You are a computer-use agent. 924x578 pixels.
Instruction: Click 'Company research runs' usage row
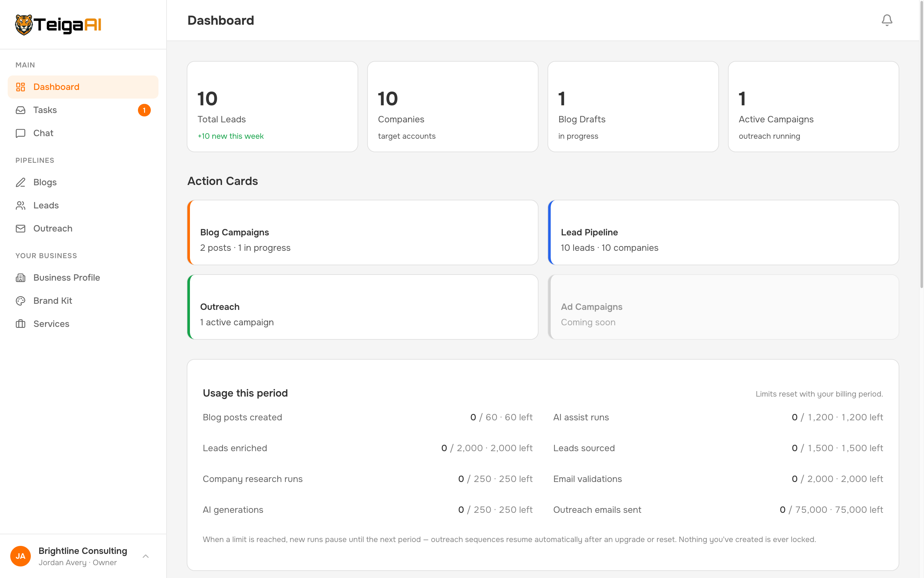[x=368, y=479]
